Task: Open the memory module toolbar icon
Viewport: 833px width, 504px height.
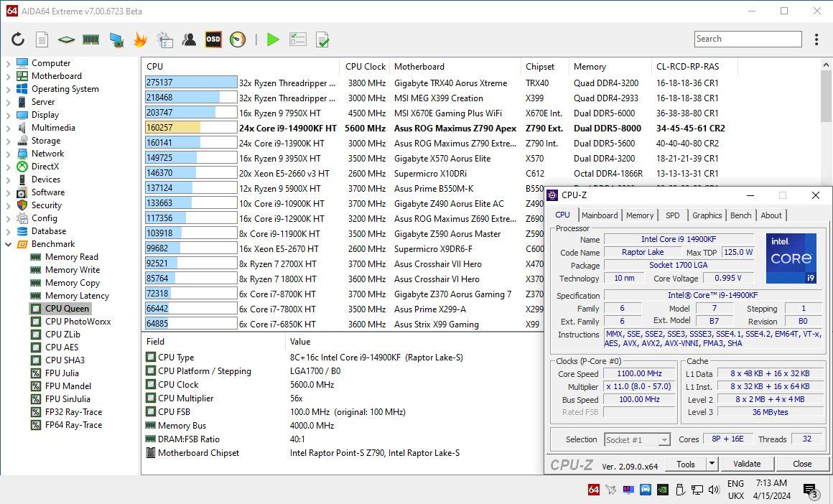Action: pyautogui.click(x=91, y=39)
